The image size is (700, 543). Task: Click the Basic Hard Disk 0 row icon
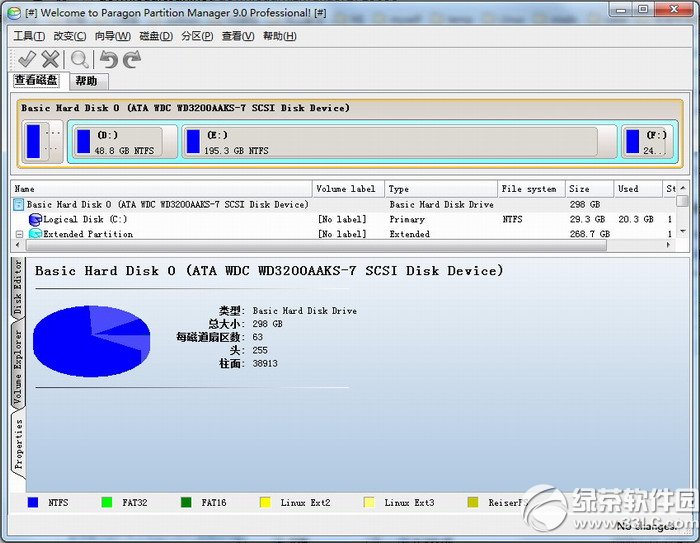[x=19, y=205]
